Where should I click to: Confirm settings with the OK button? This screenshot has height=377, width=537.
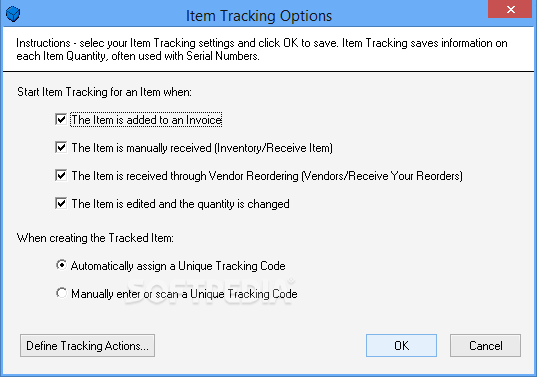pyautogui.click(x=401, y=345)
